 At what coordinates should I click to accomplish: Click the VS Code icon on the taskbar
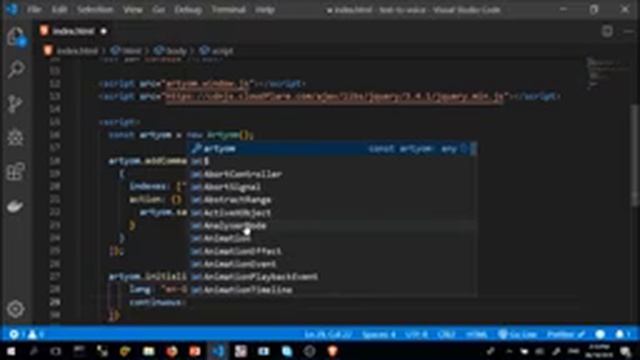point(218,351)
